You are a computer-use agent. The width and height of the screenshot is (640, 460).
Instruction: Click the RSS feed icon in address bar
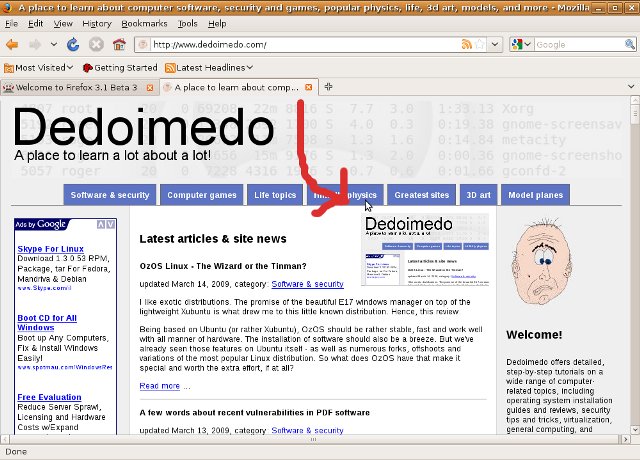tap(466, 44)
